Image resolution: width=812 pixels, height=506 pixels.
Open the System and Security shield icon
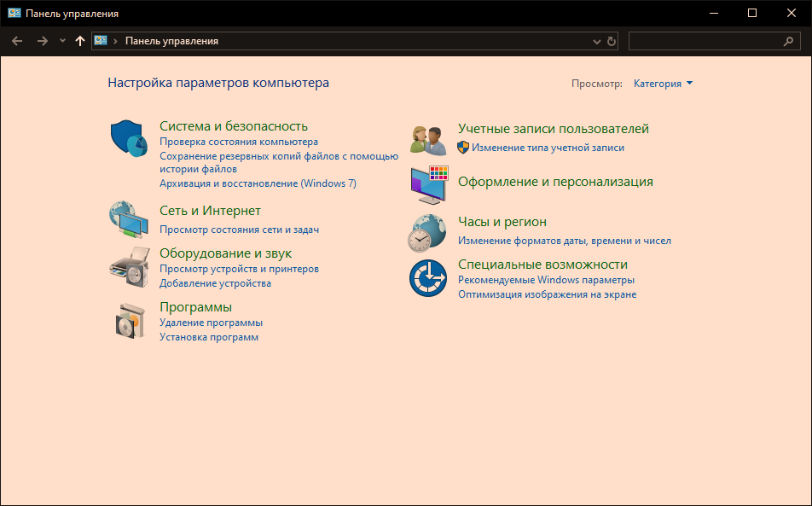[129, 138]
